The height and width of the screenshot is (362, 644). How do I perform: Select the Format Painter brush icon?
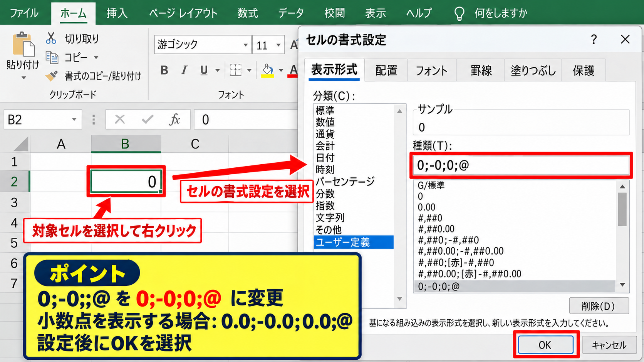pos(52,75)
